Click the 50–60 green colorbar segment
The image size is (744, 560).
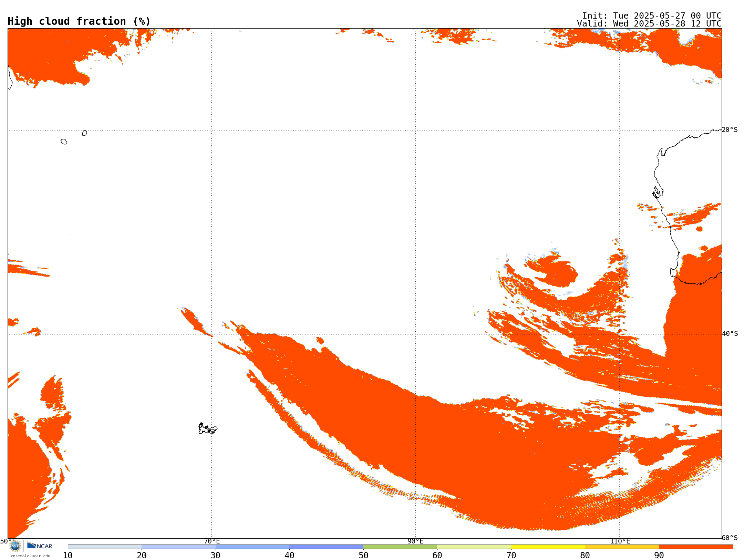400,547
